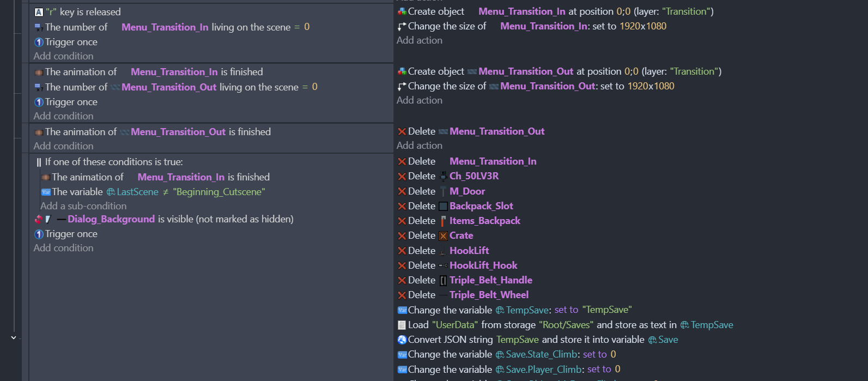
Task: Click the Crate object icon in Delete action
Action: (x=443, y=236)
